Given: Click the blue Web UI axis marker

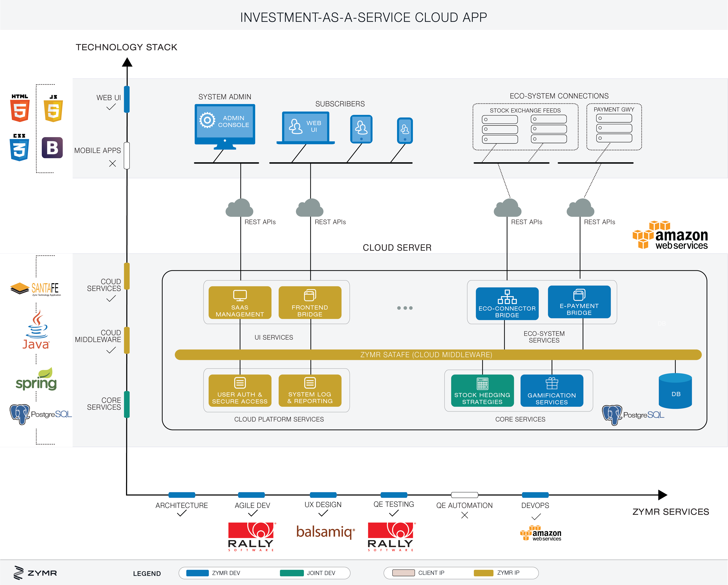Looking at the screenshot, I should coord(127,99).
